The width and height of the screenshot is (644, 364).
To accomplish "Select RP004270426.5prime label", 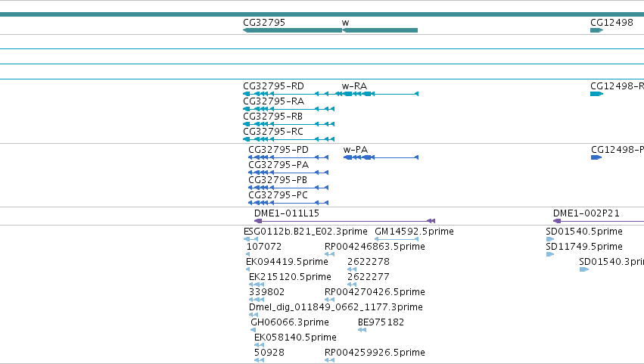I will [375, 293].
